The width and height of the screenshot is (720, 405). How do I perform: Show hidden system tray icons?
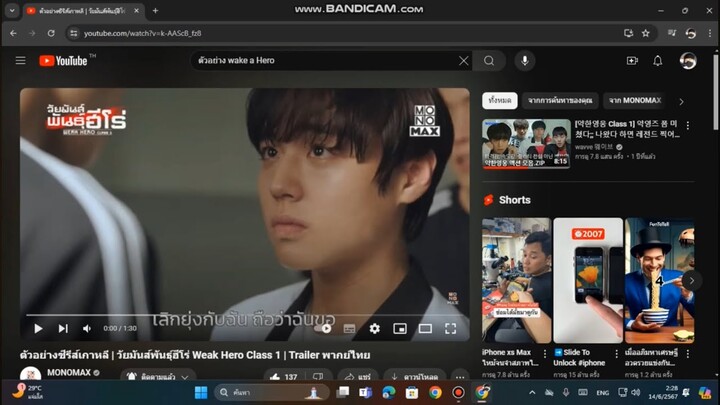532,393
